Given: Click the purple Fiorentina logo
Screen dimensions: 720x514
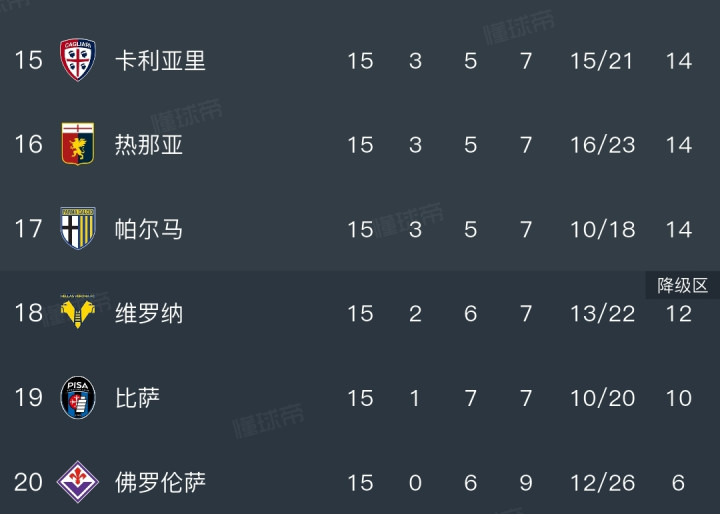Looking at the screenshot, I should (77, 482).
